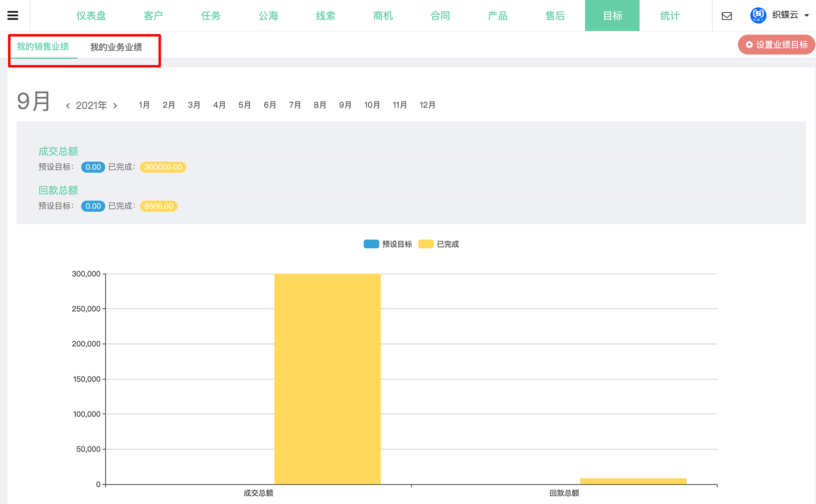Open the 商机 opportunities menu
Screen dimensions: 816x504
[x=383, y=15]
